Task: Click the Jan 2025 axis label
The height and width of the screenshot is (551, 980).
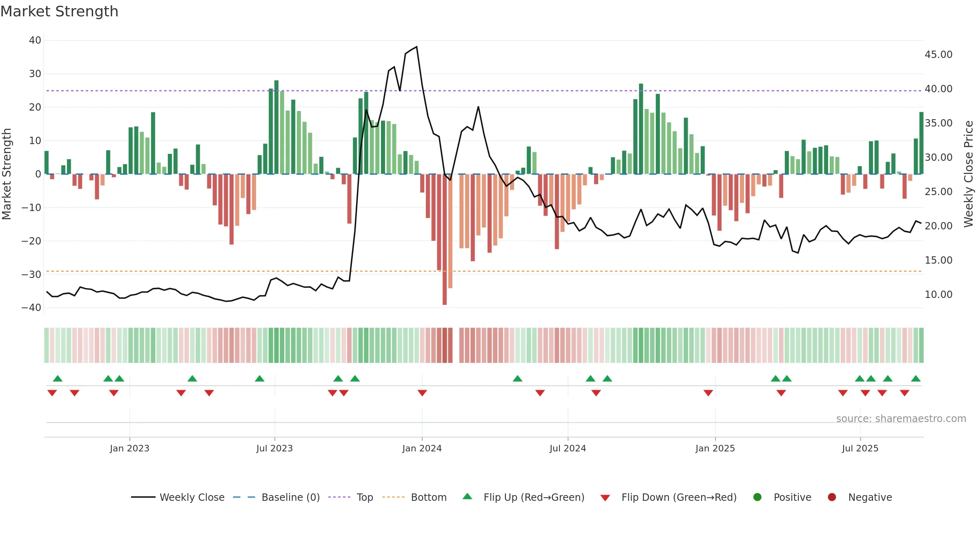Action: click(715, 448)
